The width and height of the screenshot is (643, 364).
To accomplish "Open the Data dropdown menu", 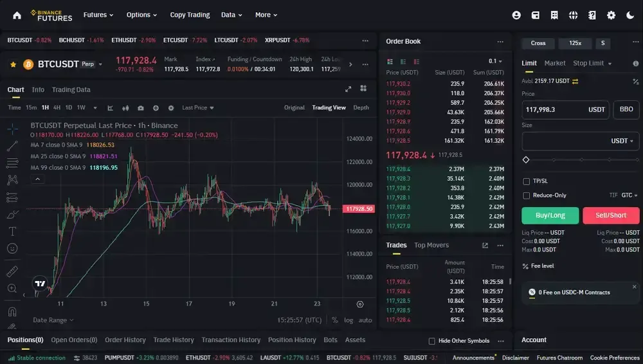I will click(x=231, y=15).
